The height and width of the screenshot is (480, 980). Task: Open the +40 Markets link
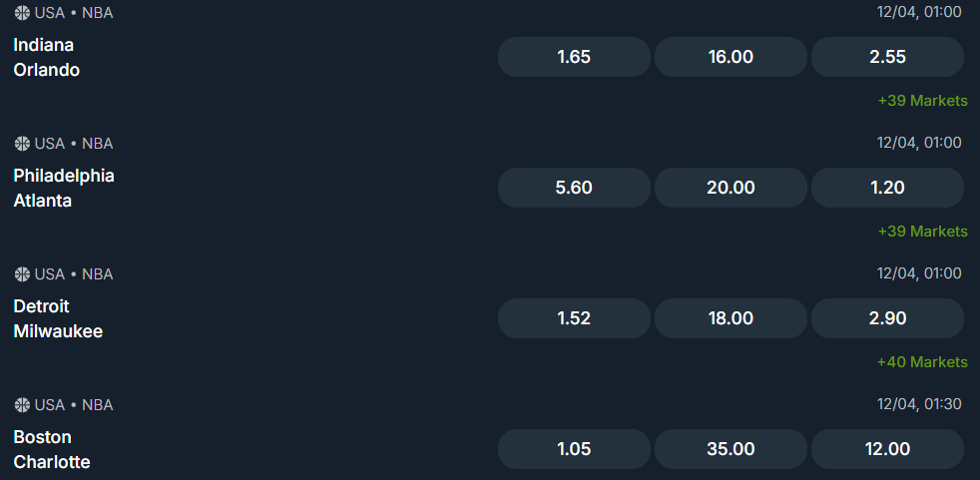(922, 362)
